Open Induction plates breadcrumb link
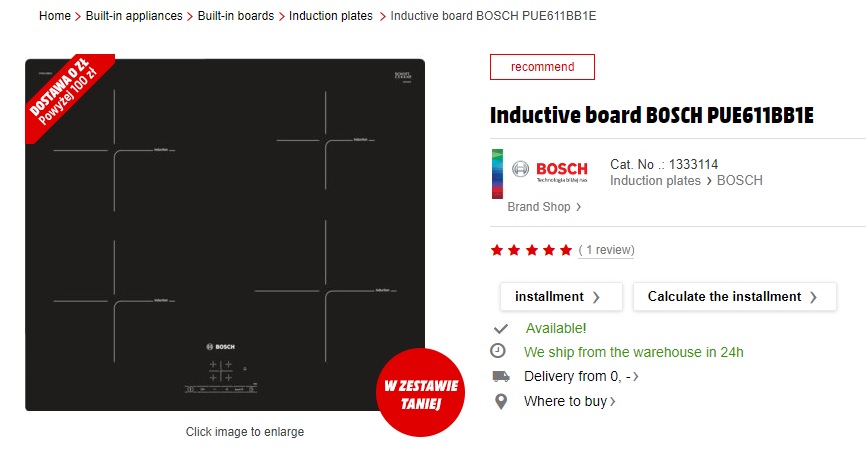 pyautogui.click(x=331, y=16)
